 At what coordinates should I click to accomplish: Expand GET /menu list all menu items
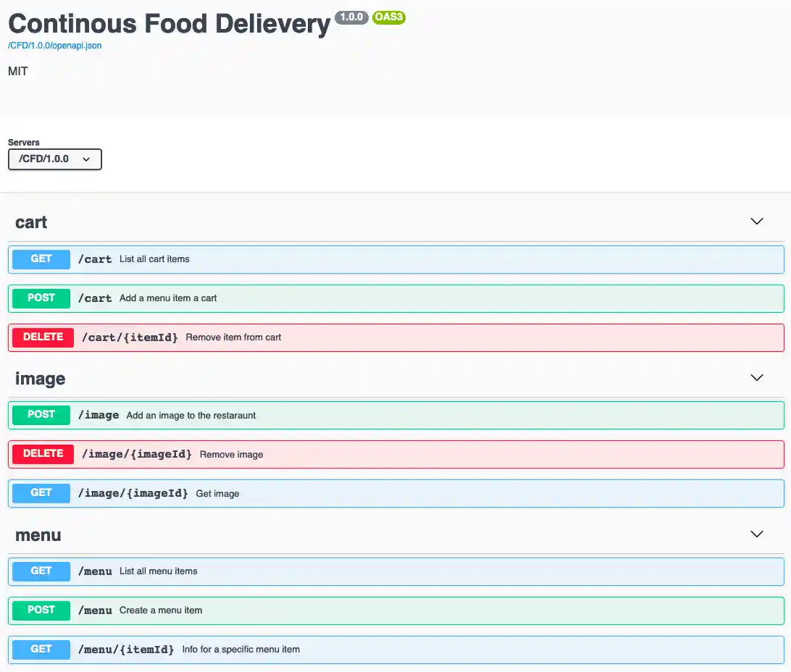tap(395, 571)
